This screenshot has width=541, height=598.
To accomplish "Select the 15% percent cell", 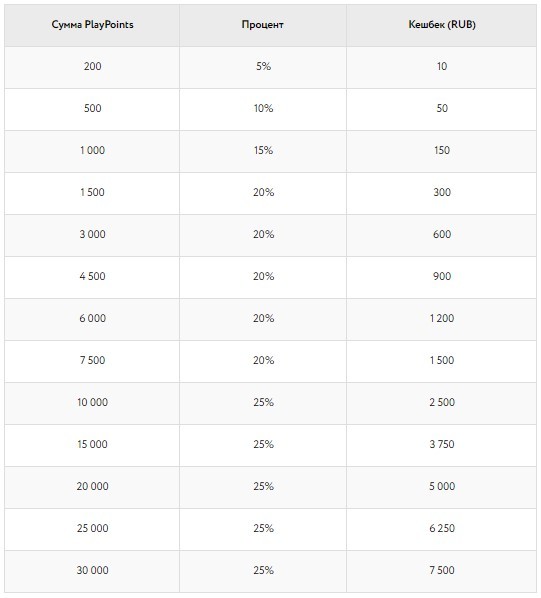I will [263, 150].
